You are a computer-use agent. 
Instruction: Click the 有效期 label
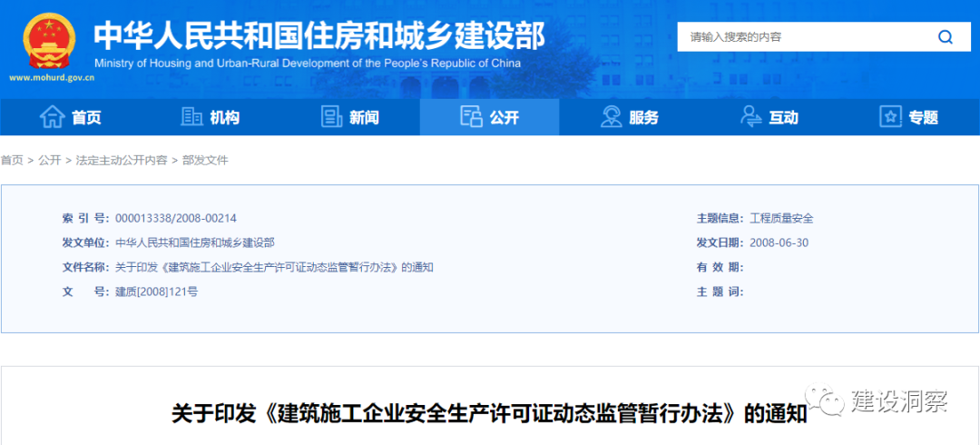720,267
